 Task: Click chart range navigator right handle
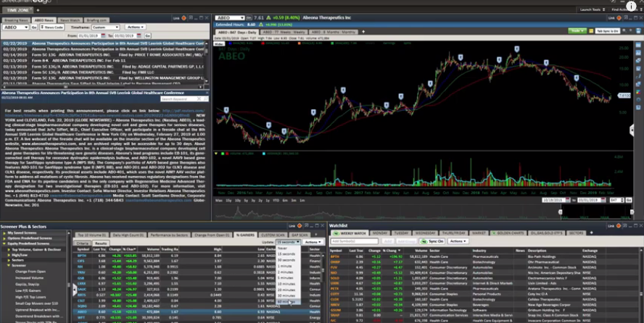632,212
